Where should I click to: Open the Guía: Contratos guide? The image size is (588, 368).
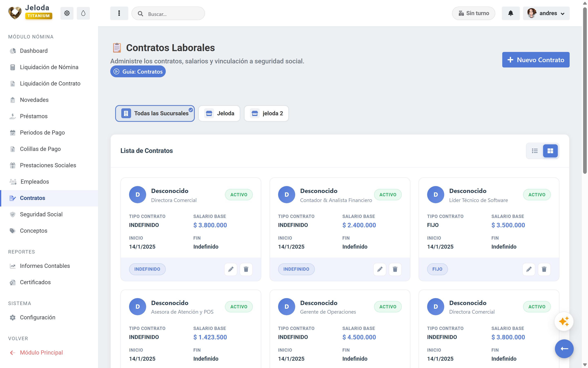[138, 72]
